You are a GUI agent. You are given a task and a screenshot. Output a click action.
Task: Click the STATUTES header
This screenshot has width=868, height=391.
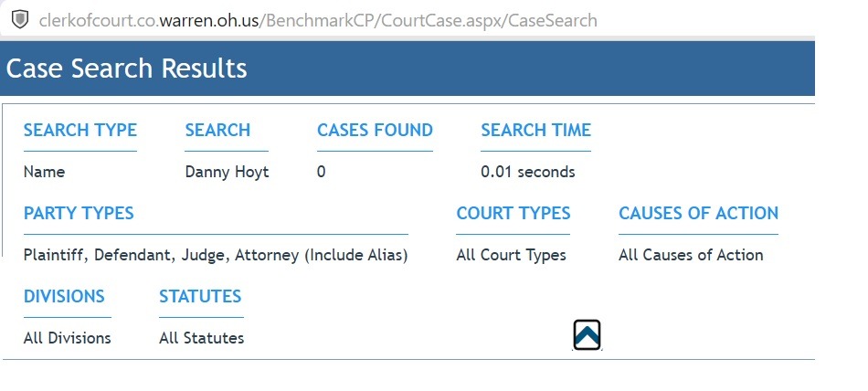[x=200, y=296]
